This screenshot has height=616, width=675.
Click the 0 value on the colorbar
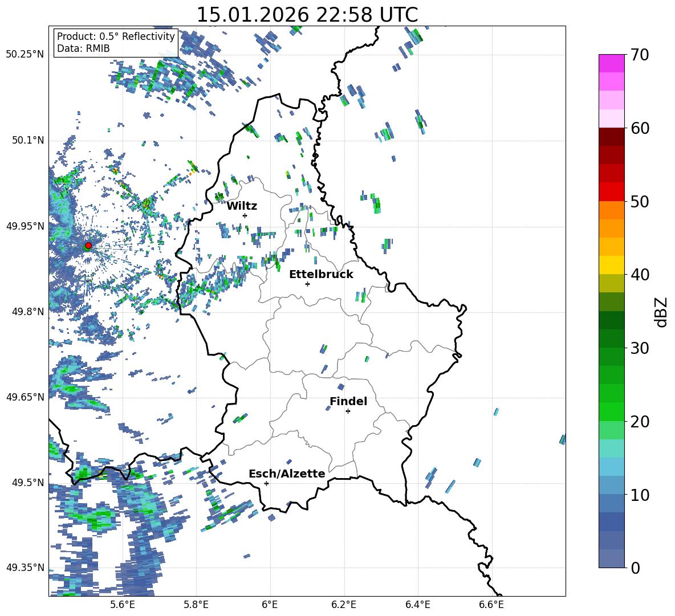[635, 568]
